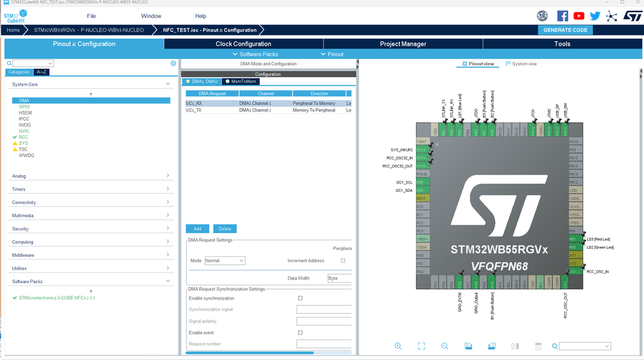Select NVIC in System Core list

(x=24, y=131)
